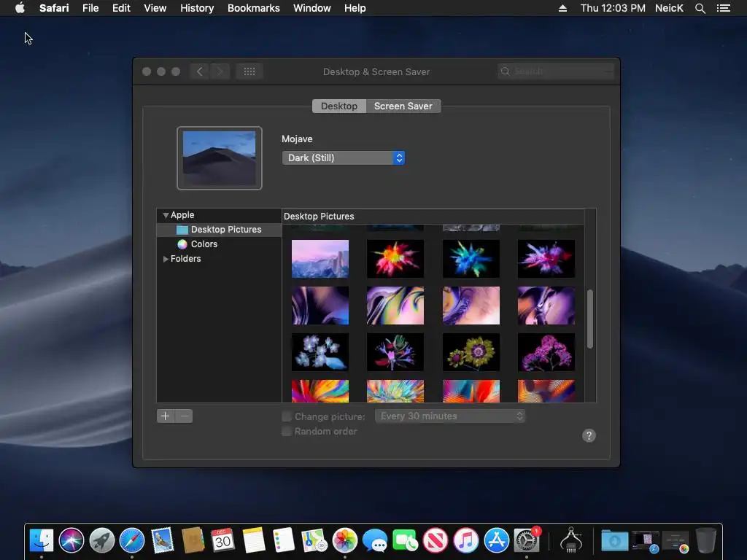Open Safari compass icon in dock

(x=132, y=540)
